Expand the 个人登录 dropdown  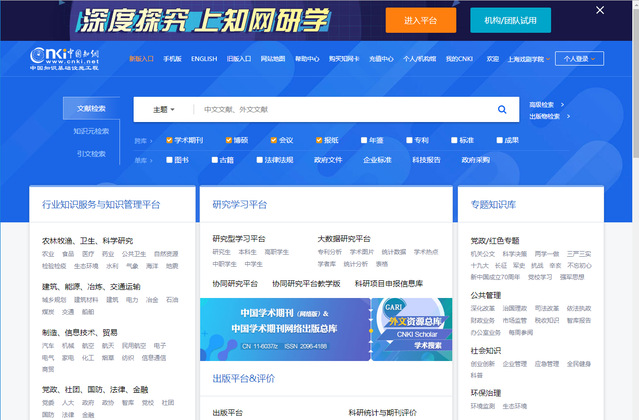pyautogui.click(x=579, y=59)
